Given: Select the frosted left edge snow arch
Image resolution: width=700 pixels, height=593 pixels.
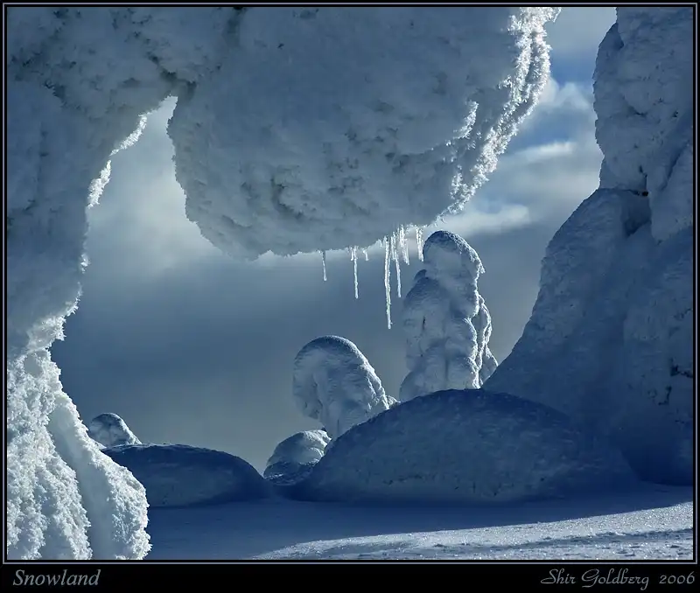Looking at the screenshot, I should 52,219.
